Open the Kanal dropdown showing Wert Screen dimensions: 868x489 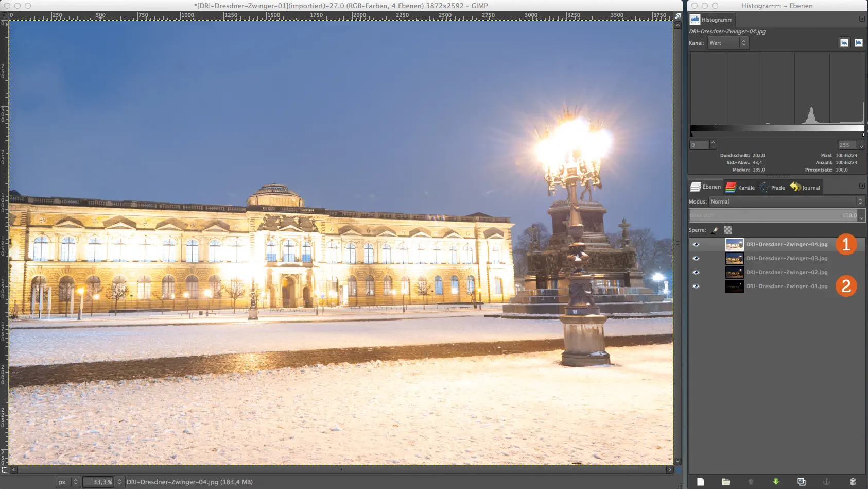point(727,43)
